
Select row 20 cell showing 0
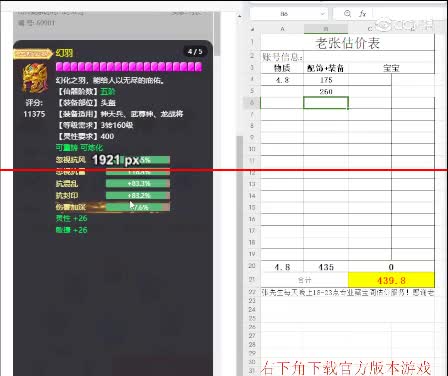point(391,267)
